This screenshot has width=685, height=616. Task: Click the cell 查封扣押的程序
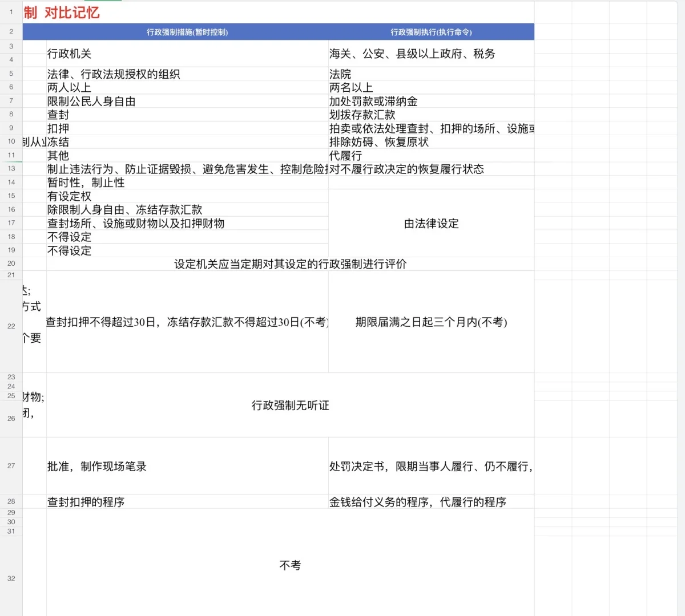[187, 501]
